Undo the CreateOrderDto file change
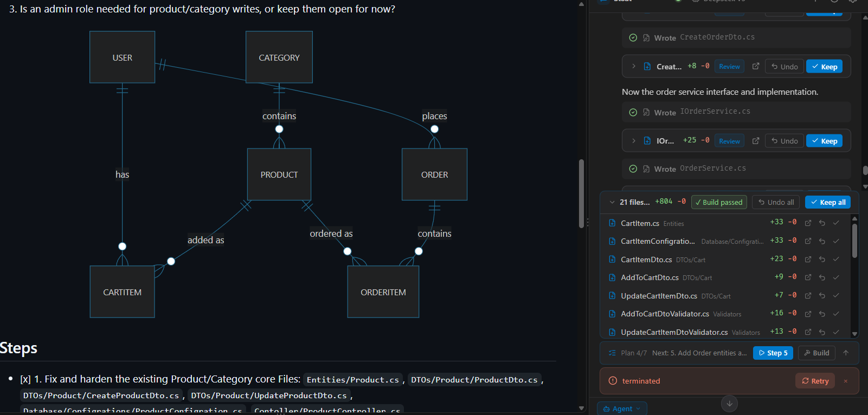 pos(785,67)
